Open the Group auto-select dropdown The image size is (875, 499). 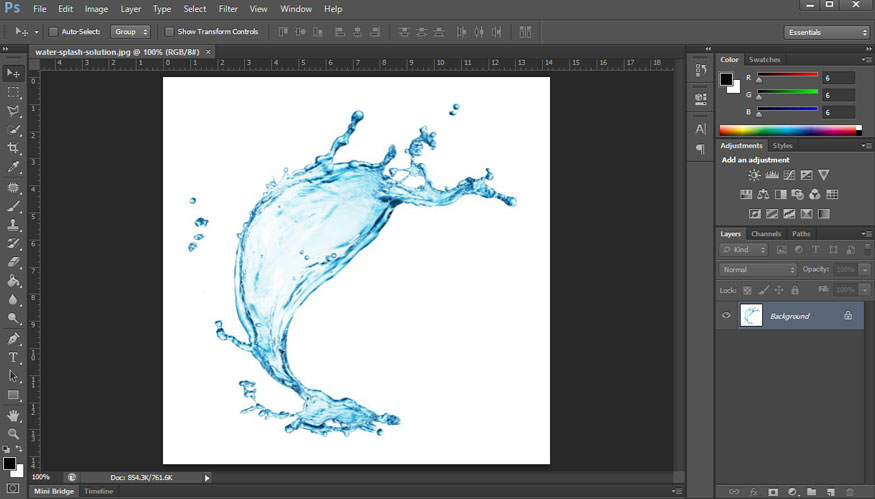(130, 32)
